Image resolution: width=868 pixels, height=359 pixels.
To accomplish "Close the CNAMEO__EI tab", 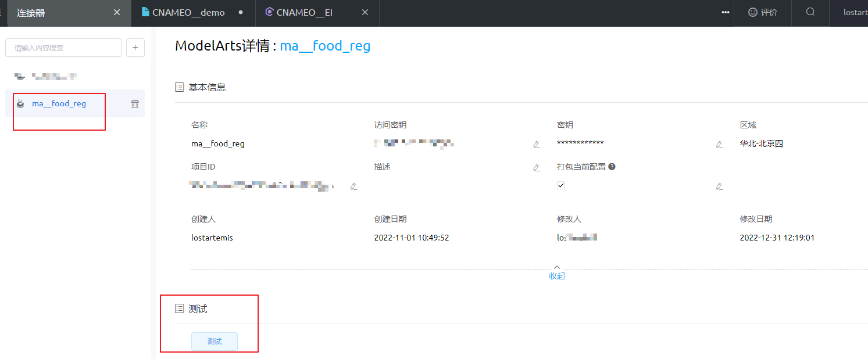I will [365, 12].
